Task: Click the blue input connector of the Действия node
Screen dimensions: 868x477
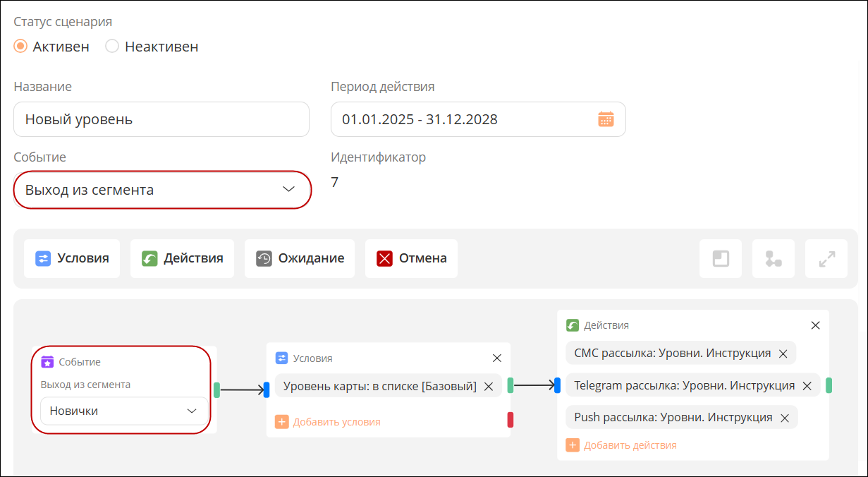Action: [557, 385]
